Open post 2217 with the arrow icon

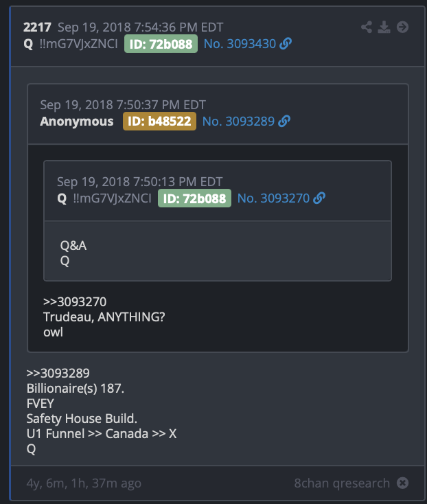(x=402, y=27)
